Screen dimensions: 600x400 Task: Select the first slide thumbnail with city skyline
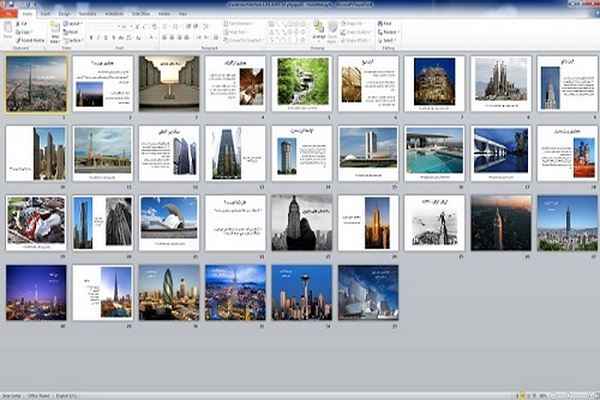point(36,82)
